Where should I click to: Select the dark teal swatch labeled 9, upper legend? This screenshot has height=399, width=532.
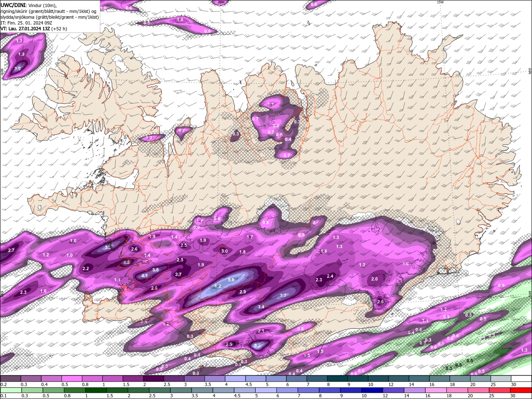coord(357,379)
